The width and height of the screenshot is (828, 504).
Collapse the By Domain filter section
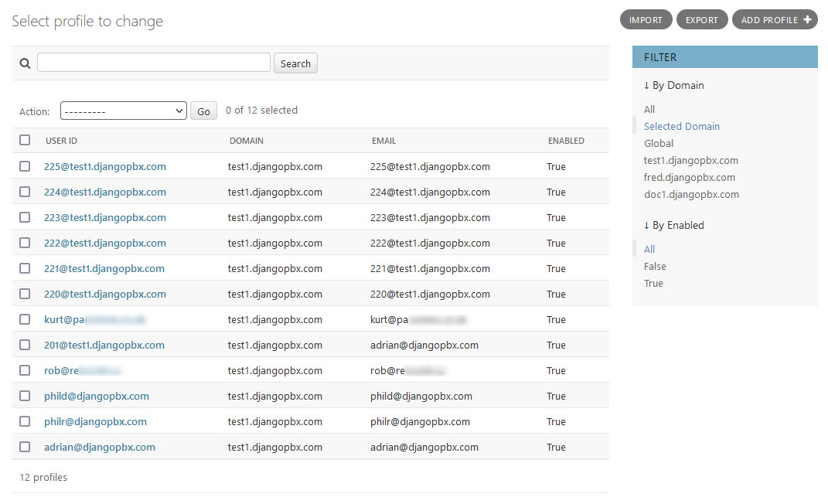[673, 85]
